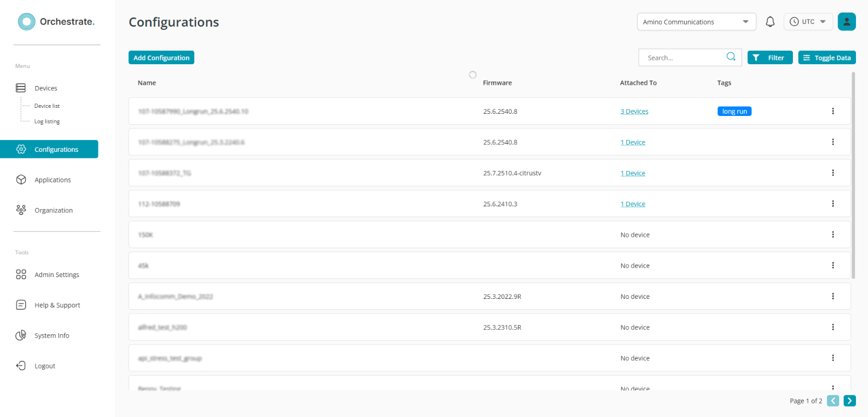Click the Add Configuration button
The width and height of the screenshot is (868, 417).
click(161, 58)
